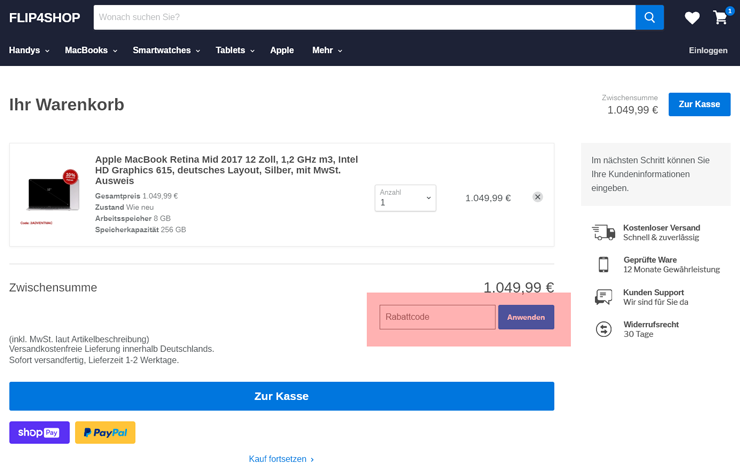Open the wishlist heart icon
Viewport: 740px width, 467px height.
tap(692, 18)
